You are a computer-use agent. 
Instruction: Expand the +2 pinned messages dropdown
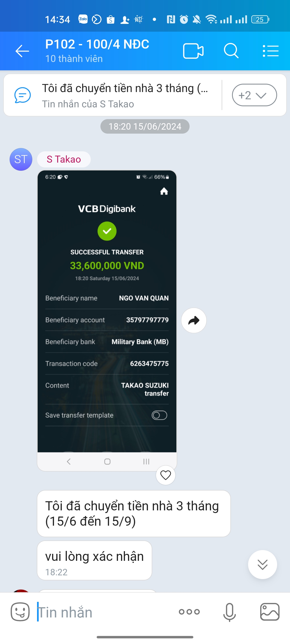pyautogui.click(x=254, y=95)
